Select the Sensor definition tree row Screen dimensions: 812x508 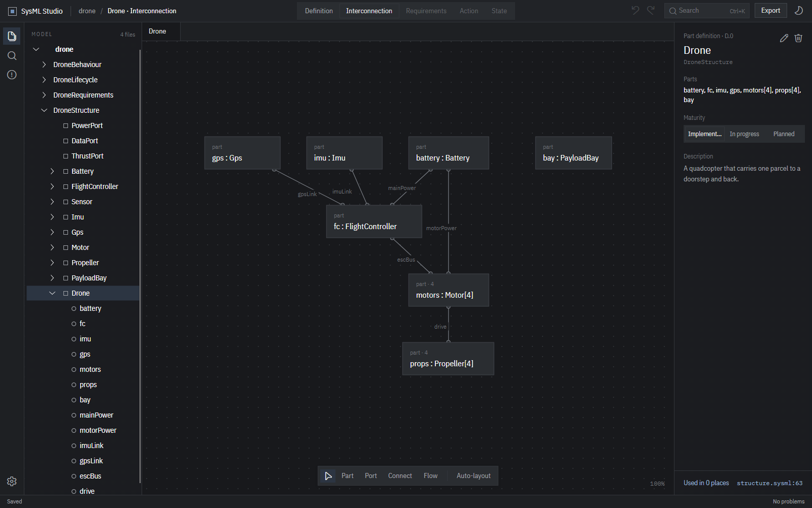point(84,202)
